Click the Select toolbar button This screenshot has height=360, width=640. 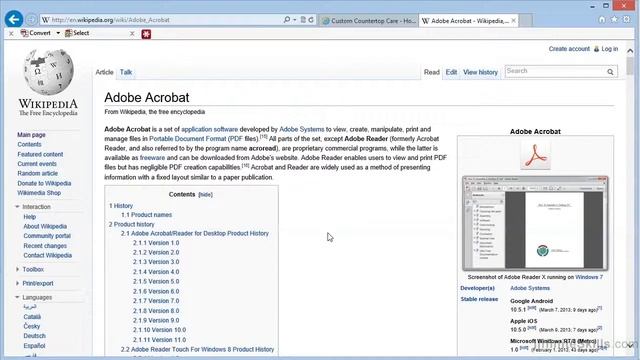click(x=77, y=33)
